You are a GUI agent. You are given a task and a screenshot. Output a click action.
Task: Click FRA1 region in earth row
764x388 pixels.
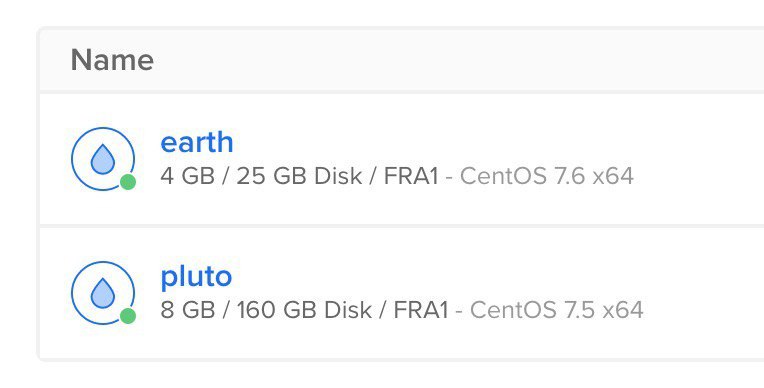(411, 176)
